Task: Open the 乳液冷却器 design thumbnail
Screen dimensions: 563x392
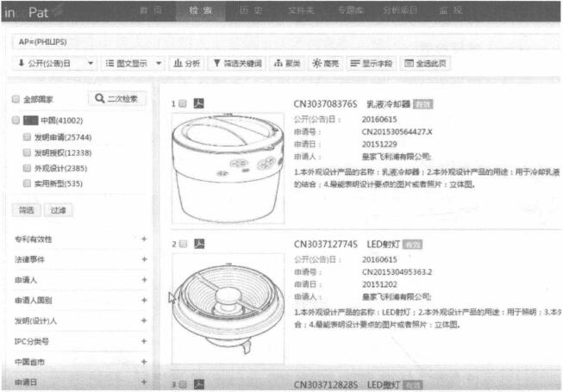Action: (228, 168)
